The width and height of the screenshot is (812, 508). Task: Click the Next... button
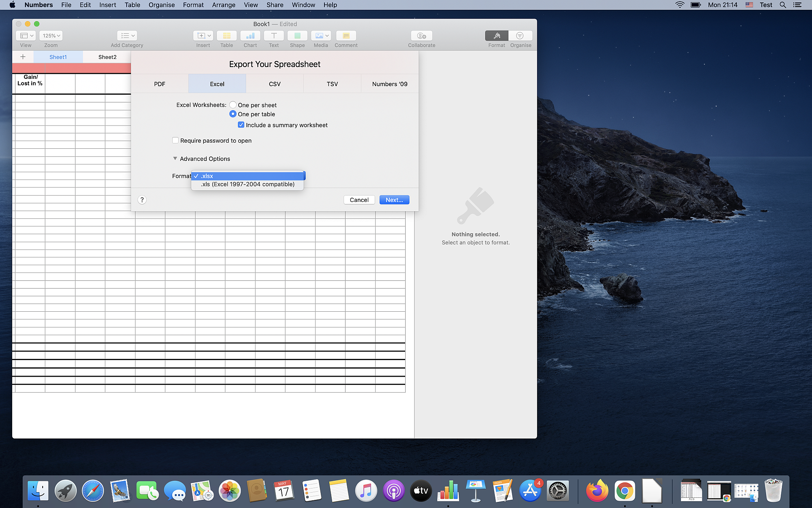pos(394,200)
